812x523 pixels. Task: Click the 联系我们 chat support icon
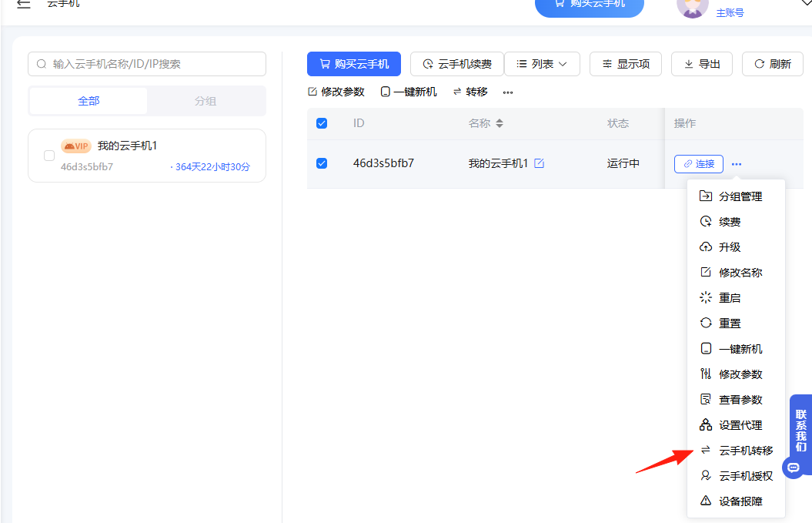pyautogui.click(x=793, y=467)
